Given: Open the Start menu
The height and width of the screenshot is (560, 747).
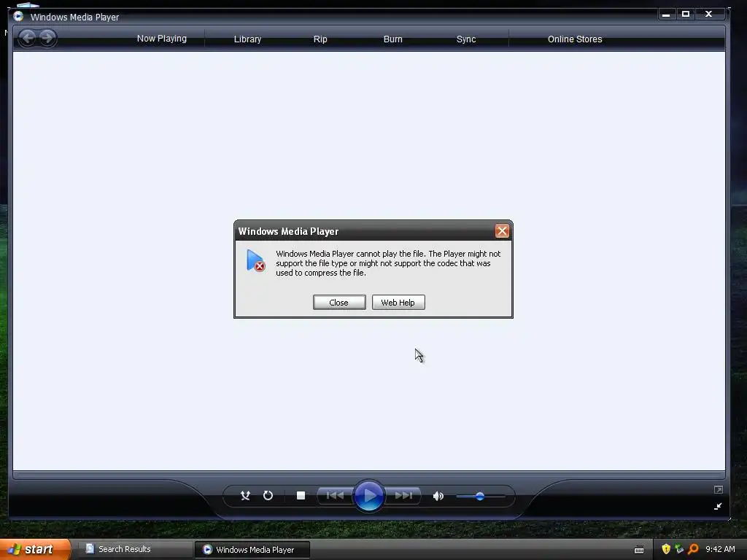Looking at the screenshot, I should click(35, 549).
